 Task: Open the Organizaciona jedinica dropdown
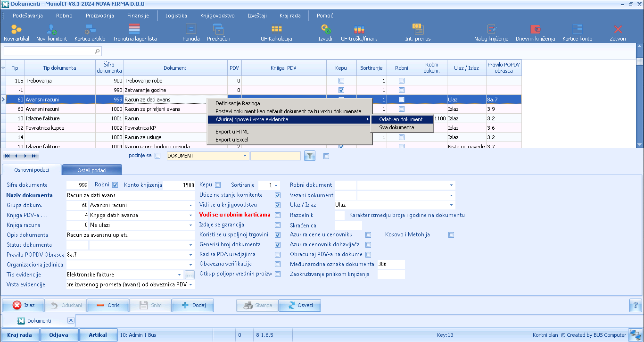coord(191,265)
